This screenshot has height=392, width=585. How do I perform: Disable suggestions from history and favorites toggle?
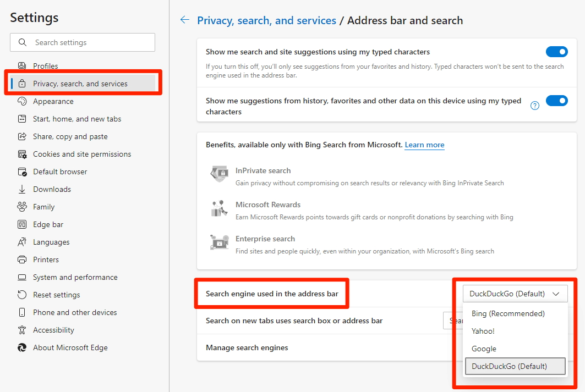[556, 101]
